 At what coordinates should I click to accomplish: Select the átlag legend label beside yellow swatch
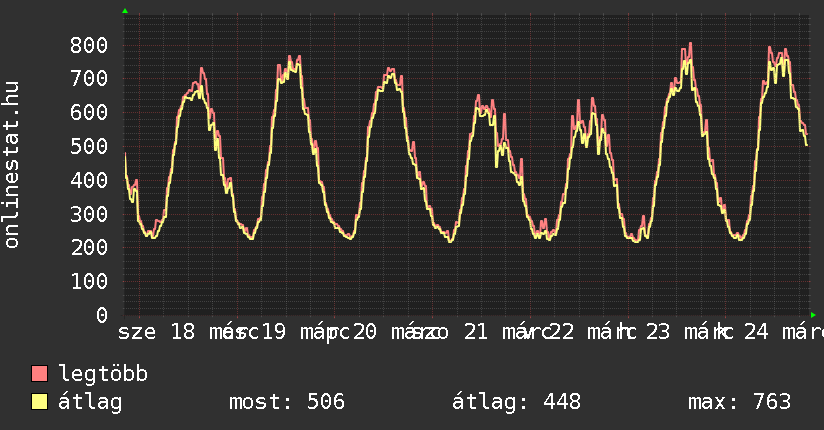pyautogui.click(x=90, y=402)
